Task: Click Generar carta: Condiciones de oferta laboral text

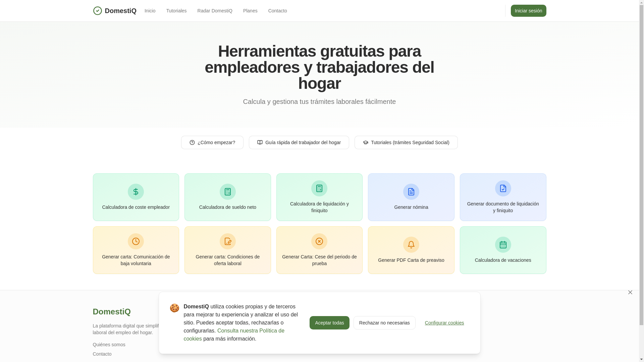Action: [228, 260]
